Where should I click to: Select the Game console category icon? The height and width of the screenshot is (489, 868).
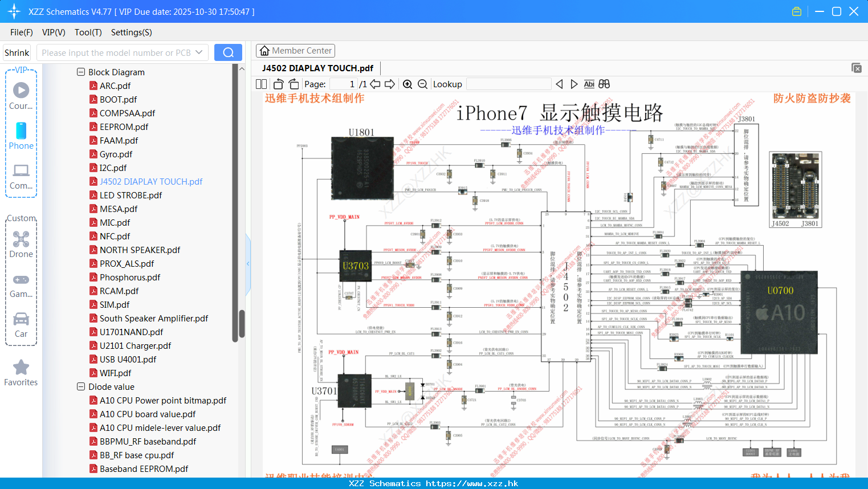point(21,279)
